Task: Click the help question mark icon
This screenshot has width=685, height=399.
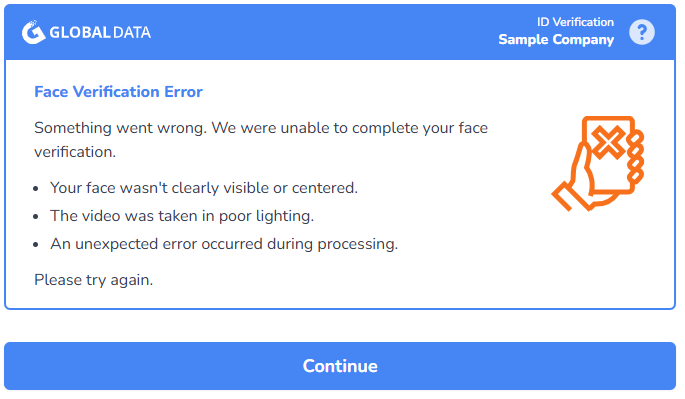Action: tap(641, 32)
